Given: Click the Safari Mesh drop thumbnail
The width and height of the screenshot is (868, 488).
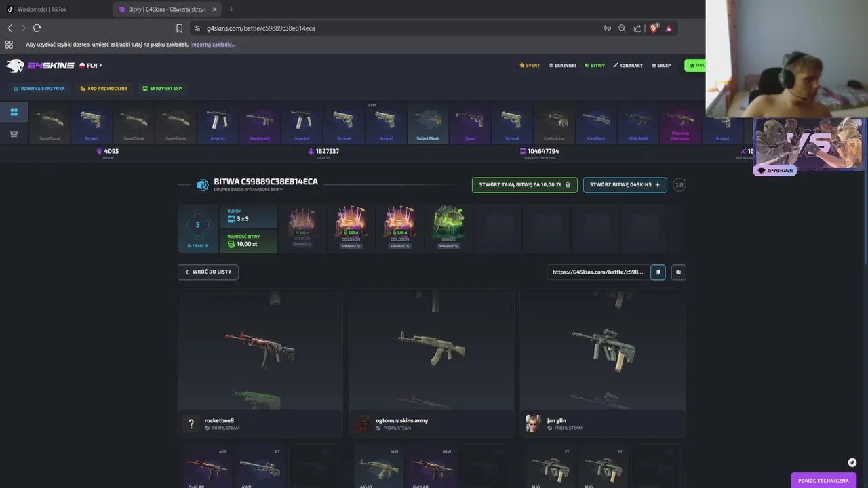Looking at the screenshot, I should (x=428, y=125).
